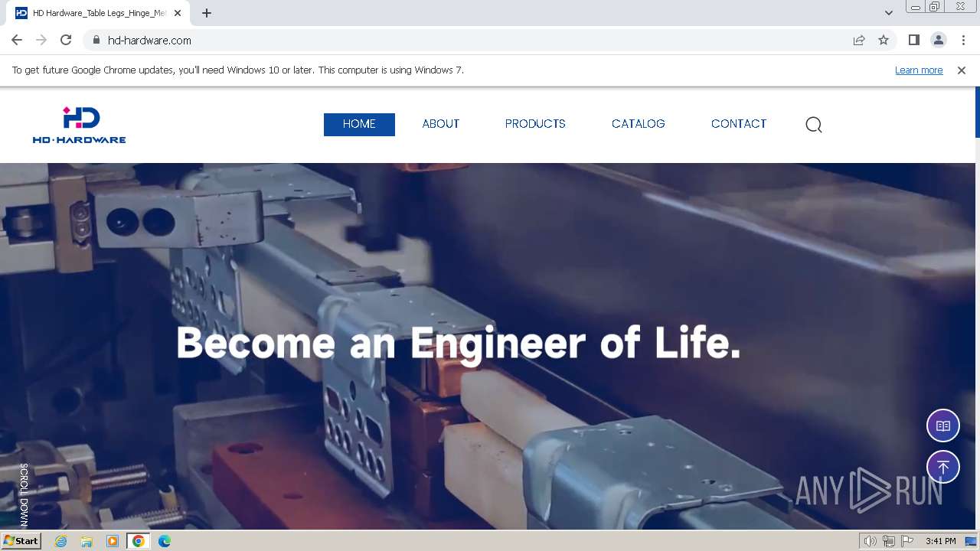Click the Learn more link
The height and width of the screenshot is (551, 980).
tap(919, 70)
